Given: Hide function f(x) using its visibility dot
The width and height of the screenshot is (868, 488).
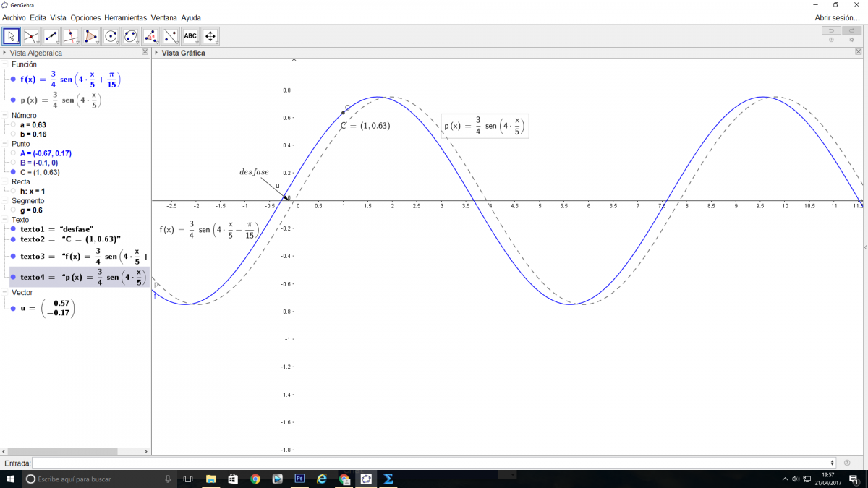Looking at the screenshot, I should (x=13, y=79).
